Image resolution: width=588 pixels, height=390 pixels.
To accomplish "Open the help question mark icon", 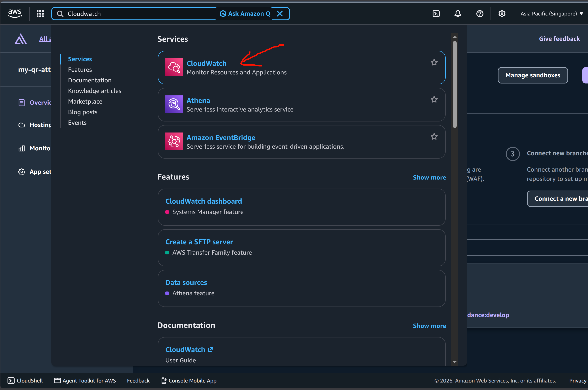I will (x=479, y=14).
